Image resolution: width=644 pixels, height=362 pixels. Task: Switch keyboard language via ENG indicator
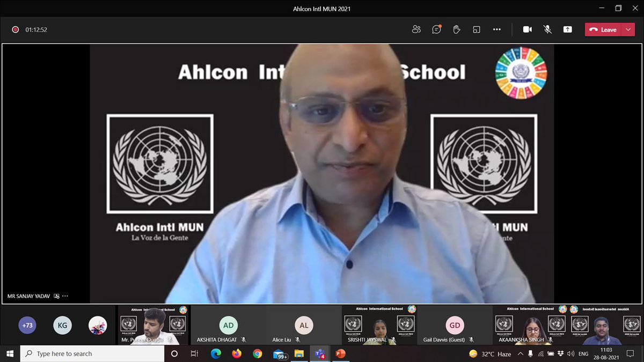583,354
